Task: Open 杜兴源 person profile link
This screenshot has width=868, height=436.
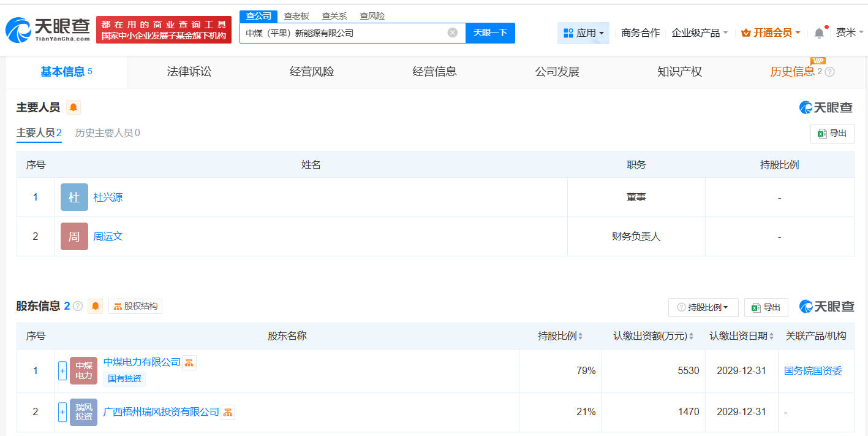Action: [x=108, y=197]
